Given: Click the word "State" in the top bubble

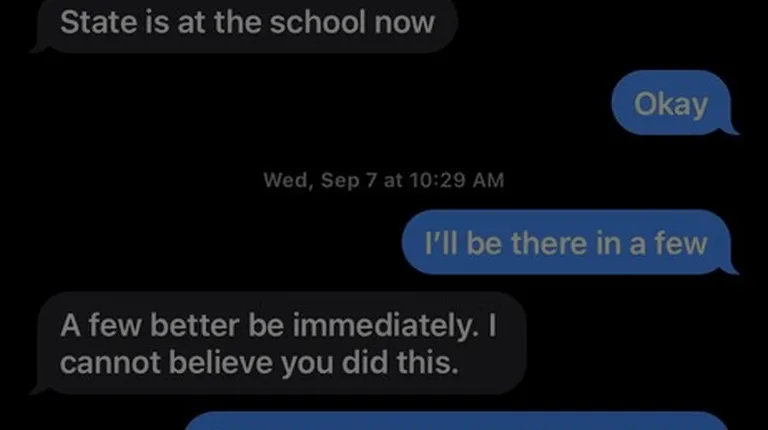Looking at the screenshot, I should pos(98,23).
